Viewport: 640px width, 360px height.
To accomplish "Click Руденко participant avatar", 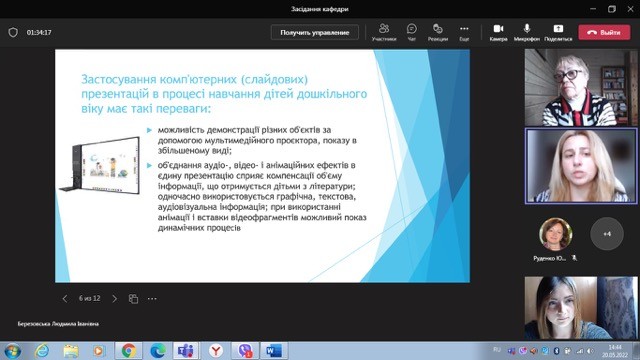I will tap(556, 234).
